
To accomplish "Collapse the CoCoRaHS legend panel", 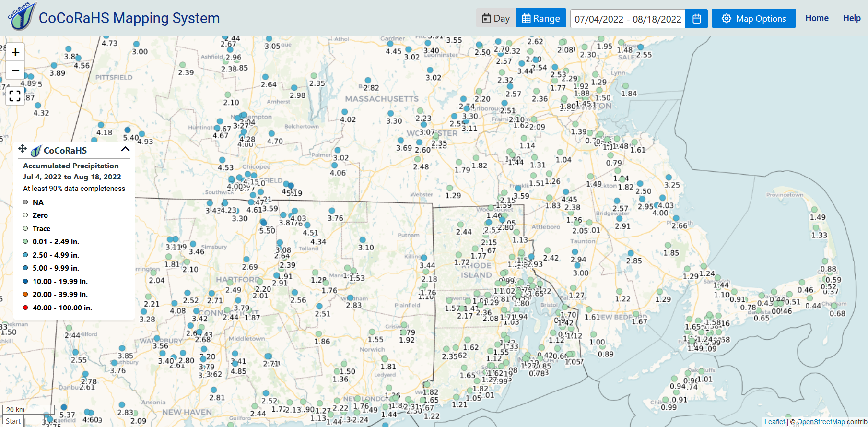I will (125, 149).
